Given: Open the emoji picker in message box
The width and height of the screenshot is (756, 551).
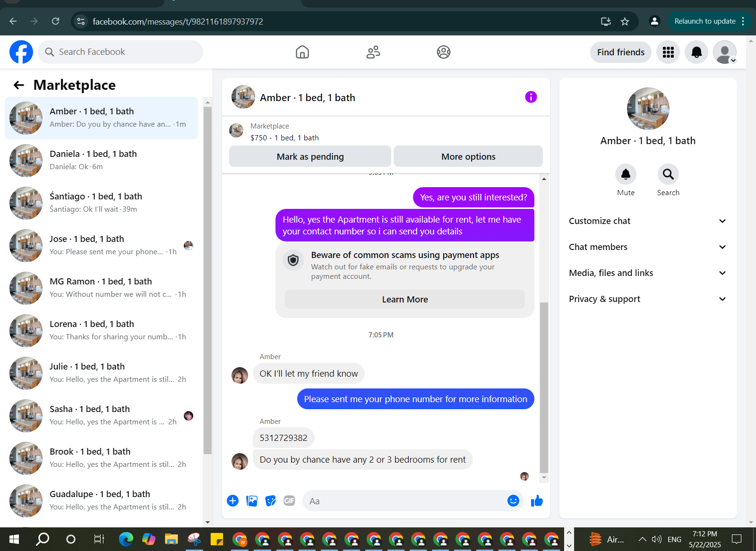Looking at the screenshot, I should 513,501.
